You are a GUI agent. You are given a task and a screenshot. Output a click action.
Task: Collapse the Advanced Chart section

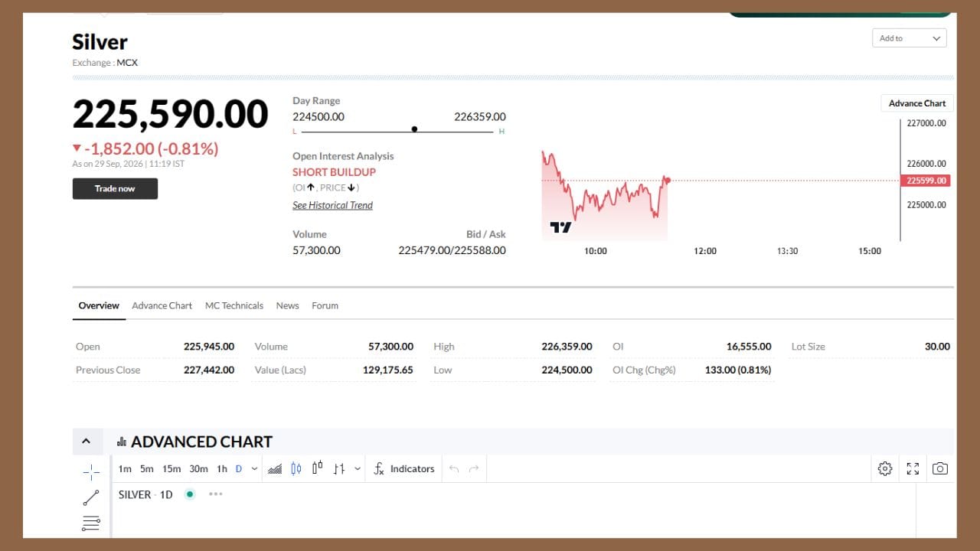pos(86,442)
